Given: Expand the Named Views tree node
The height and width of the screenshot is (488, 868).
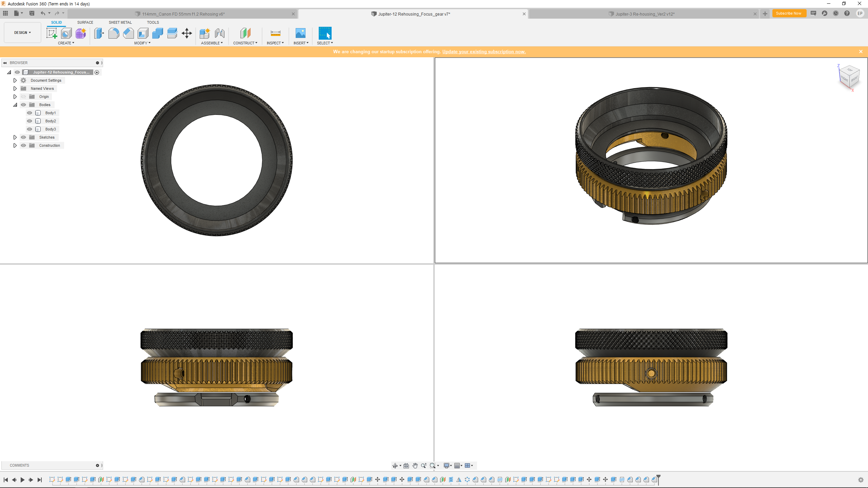Looking at the screenshot, I should pos(15,88).
